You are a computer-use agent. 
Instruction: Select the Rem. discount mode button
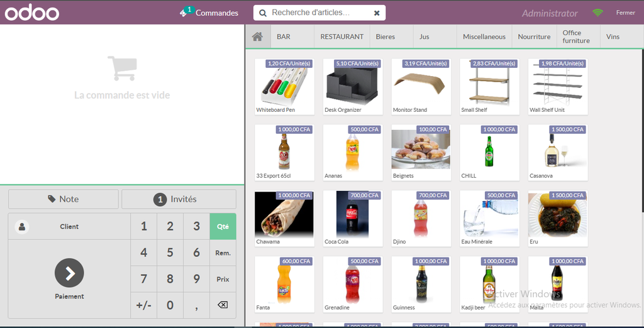click(x=223, y=253)
